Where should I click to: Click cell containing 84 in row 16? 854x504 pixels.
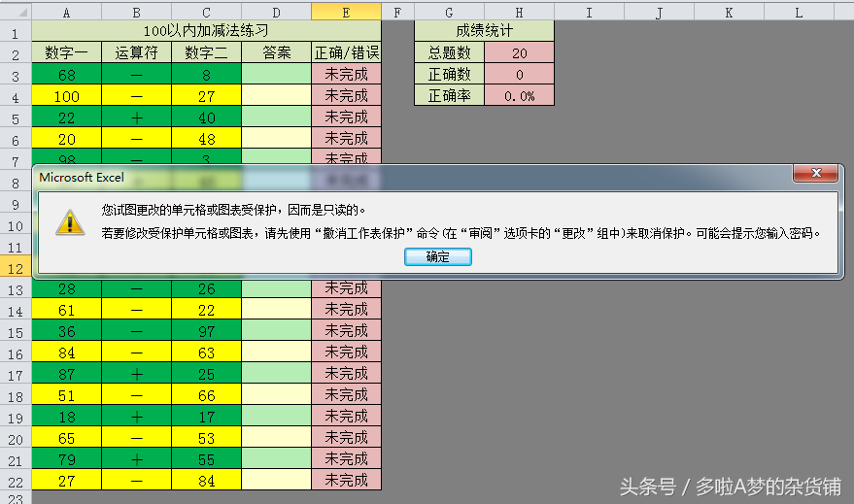(x=66, y=353)
